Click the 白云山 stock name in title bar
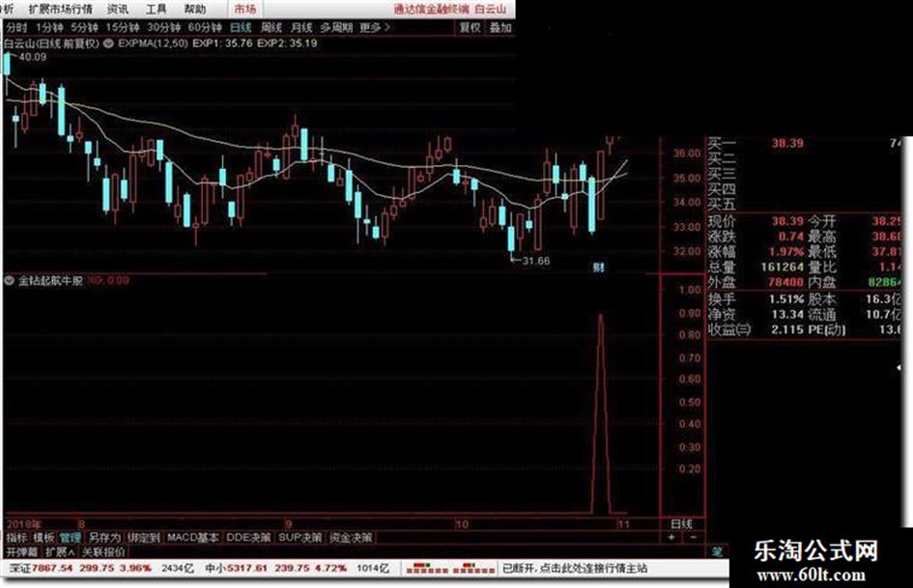This screenshot has height=588, width=913. (x=490, y=9)
